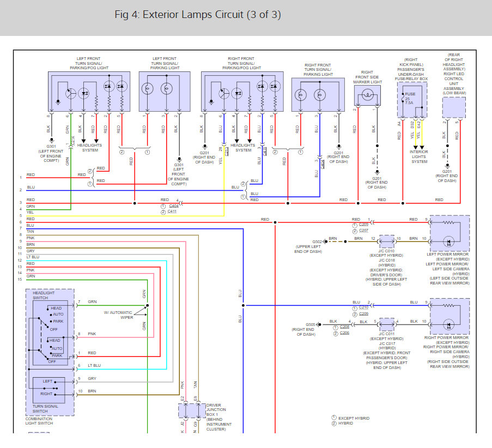The height and width of the screenshot is (448, 492).
Task: Click 'RIGHT' position in turn signal switch
Action: [x=46, y=393]
